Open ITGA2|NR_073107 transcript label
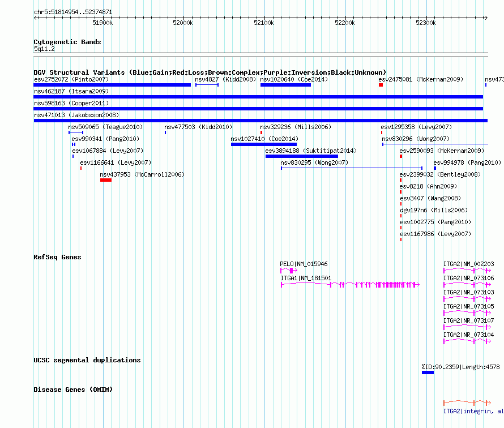The width and height of the screenshot is (504, 428). tap(469, 320)
